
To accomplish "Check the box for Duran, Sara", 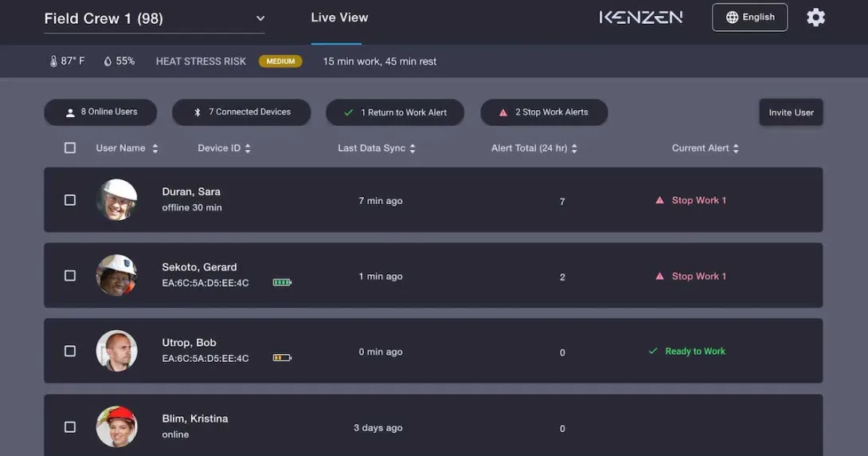I will tap(70, 200).
